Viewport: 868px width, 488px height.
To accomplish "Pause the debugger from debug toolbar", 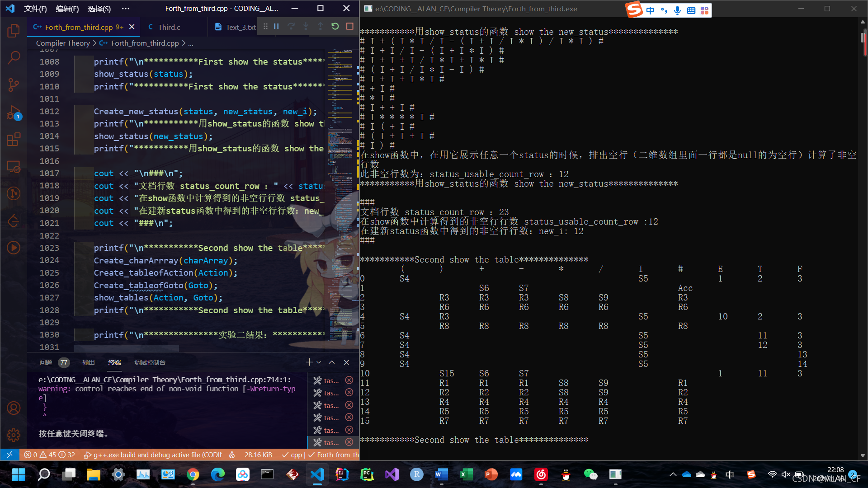I will coord(276,27).
